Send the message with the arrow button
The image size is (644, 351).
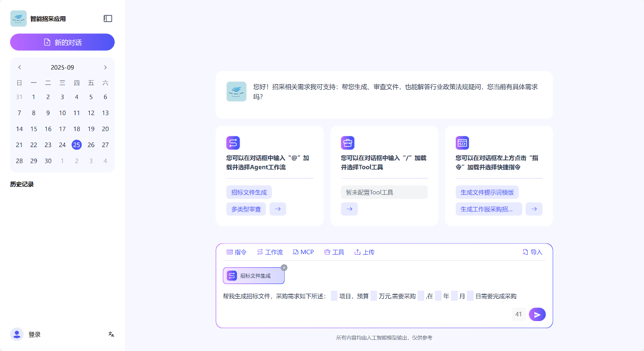tap(537, 314)
